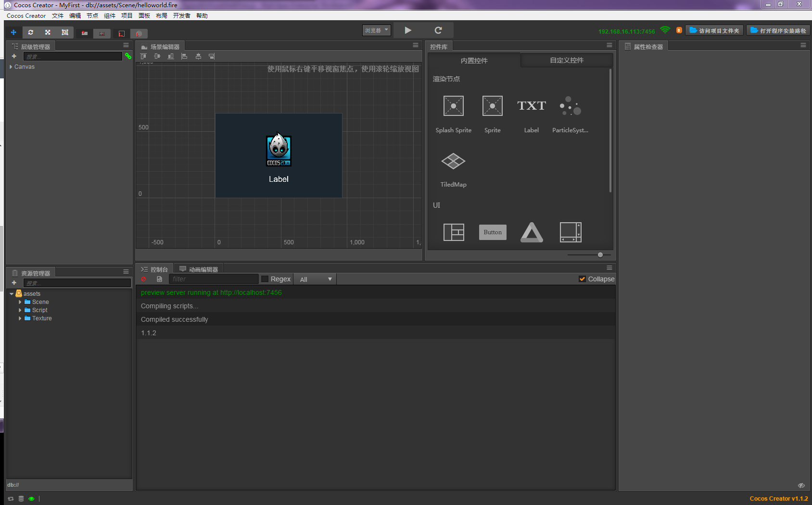812x505 pixels.
Task: Open the hierarchy panel menu icon
Action: click(126, 45)
